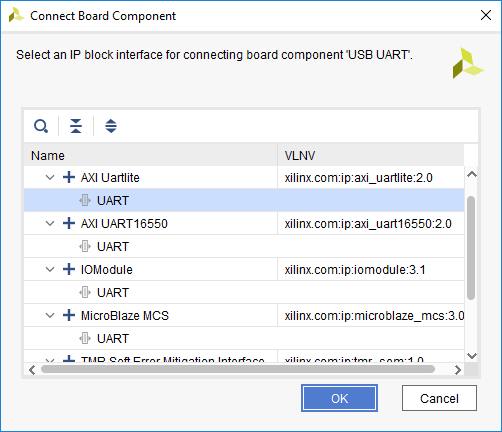This screenshot has width=502, height=432.
Task: Click the Expand All toolbar icon
Action: [111, 126]
